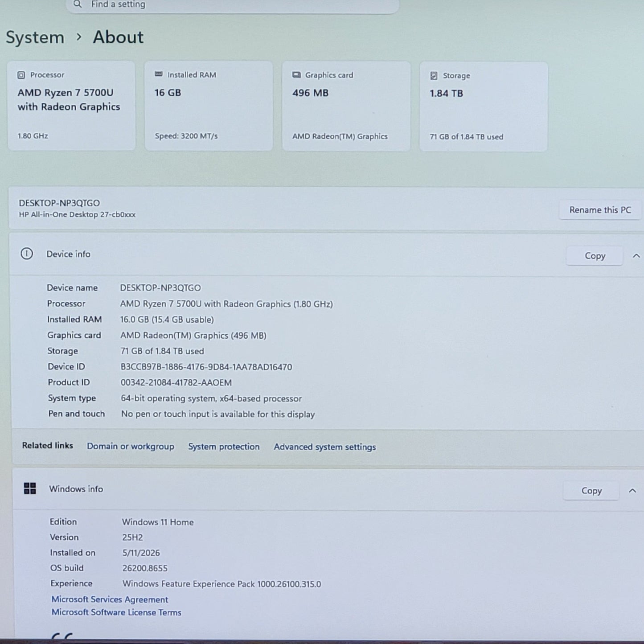Click the 64-bit operating system System type value

tap(211, 398)
